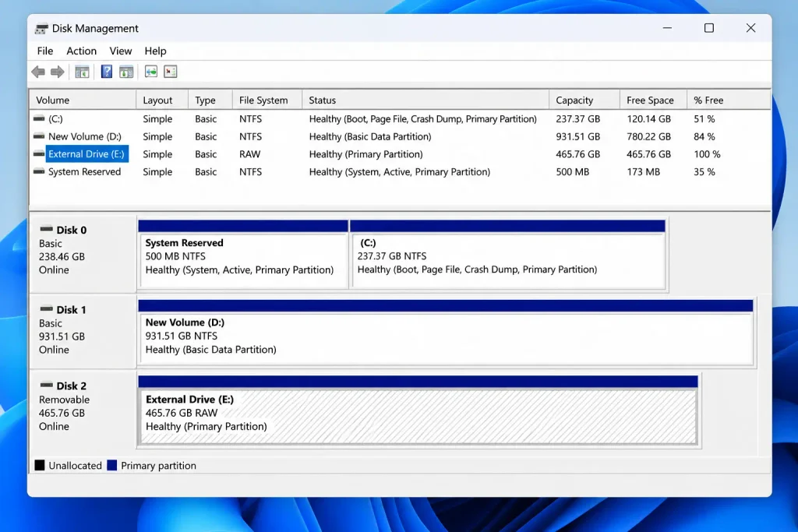Click the Disk 1 drive icon
Image resolution: width=798 pixels, height=532 pixels.
(46, 308)
